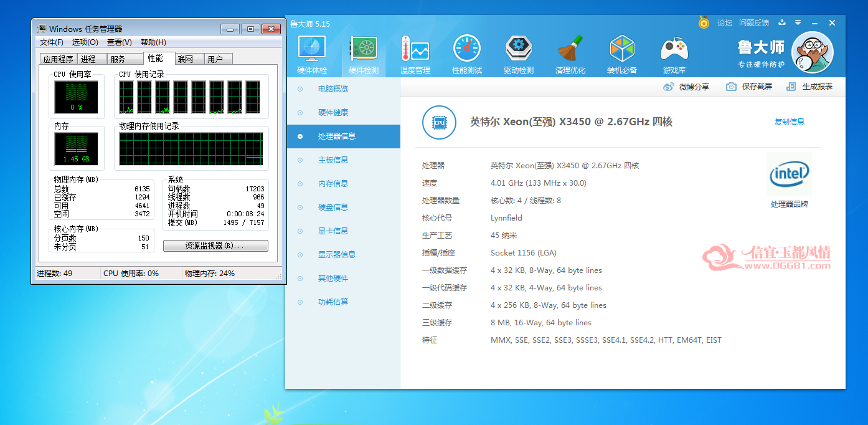
Task: Open the 查看(V) menu in Task Manager
Action: (x=120, y=42)
